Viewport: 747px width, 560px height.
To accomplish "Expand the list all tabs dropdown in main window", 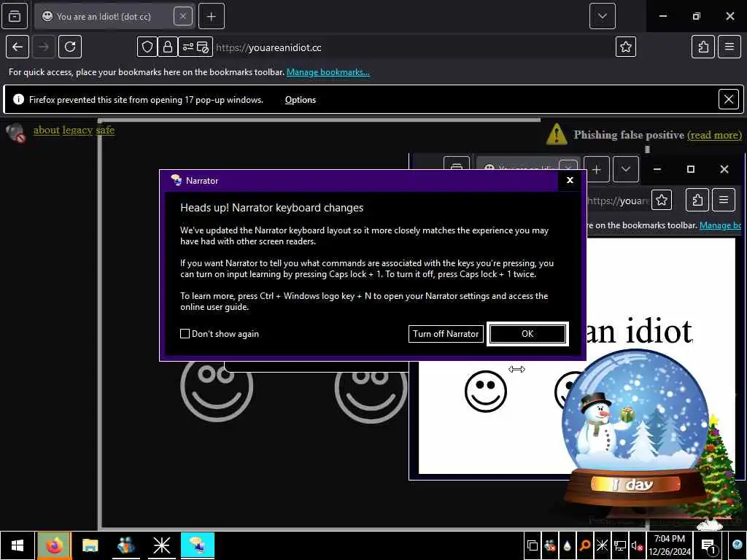I will (x=602, y=16).
